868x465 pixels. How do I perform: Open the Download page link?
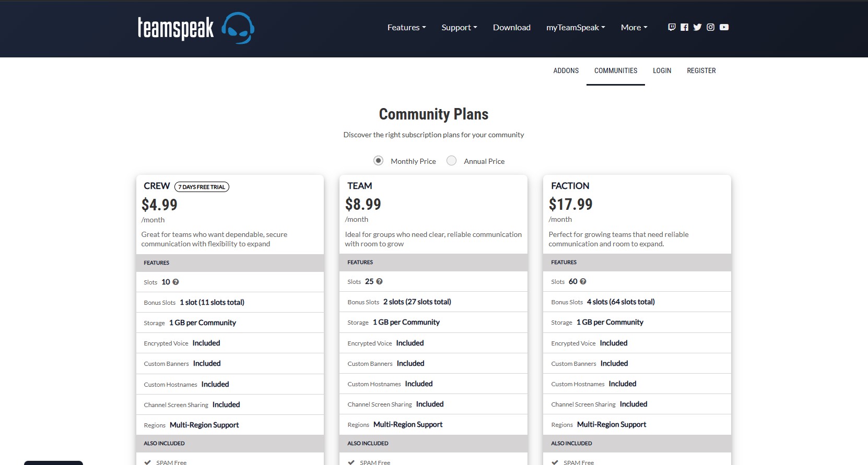(512, 27)
